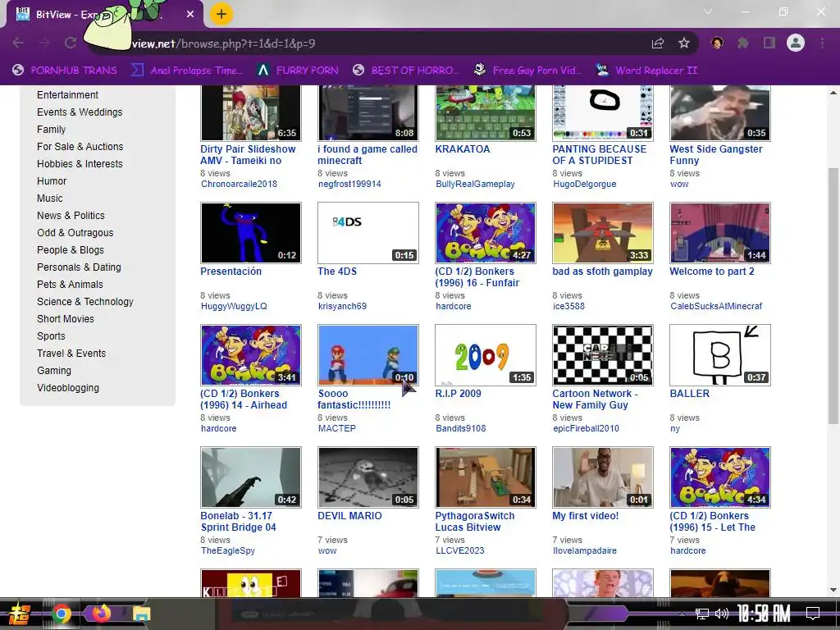Image resolution: width=840 pixels, height=630 pixels.
Task: Open the Science & Technology category
Action: point(84,302)
